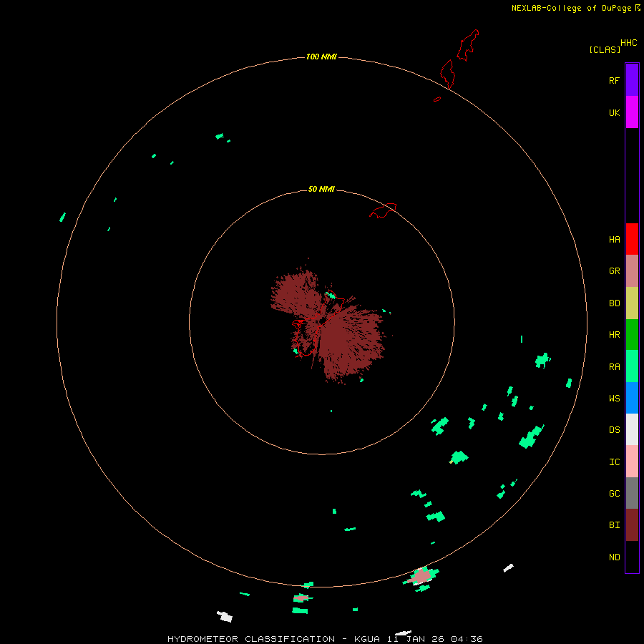Image resolution: width=644 pixels, height=644 pixels.
Task: Click the WS blue legend swatch
Action: [x=632, y=398]
